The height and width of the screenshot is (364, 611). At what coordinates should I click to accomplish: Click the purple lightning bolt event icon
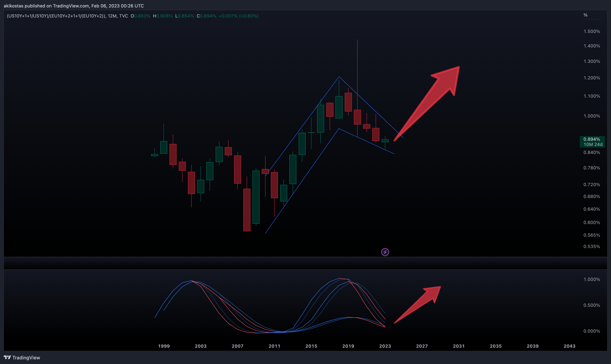385,252
